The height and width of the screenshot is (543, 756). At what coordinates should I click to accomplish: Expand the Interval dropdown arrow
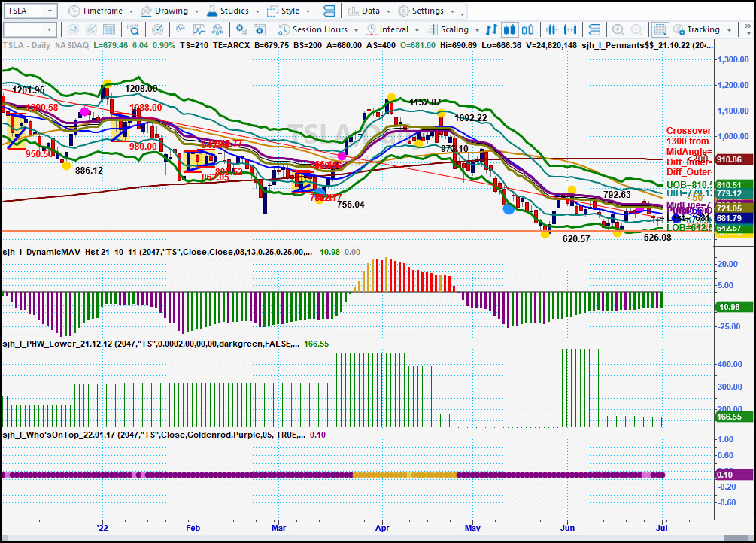tap(417, 30)
